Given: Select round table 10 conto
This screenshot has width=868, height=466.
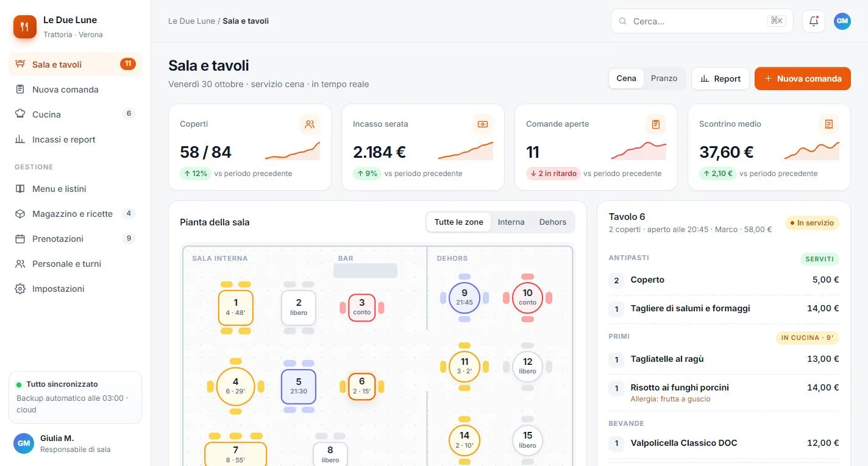Looking at the screenshot, I should coord(528,298).
